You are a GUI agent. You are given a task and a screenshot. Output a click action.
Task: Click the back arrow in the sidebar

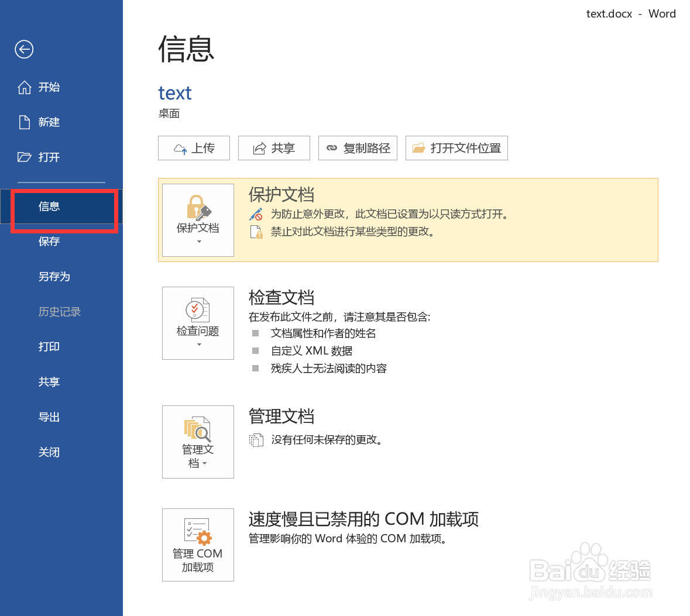(x=24, y=50)
